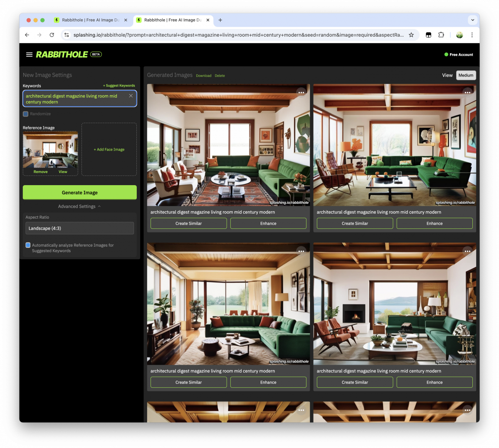Open the hamburger menu beside the Rabbithole logo

[29, 54]
